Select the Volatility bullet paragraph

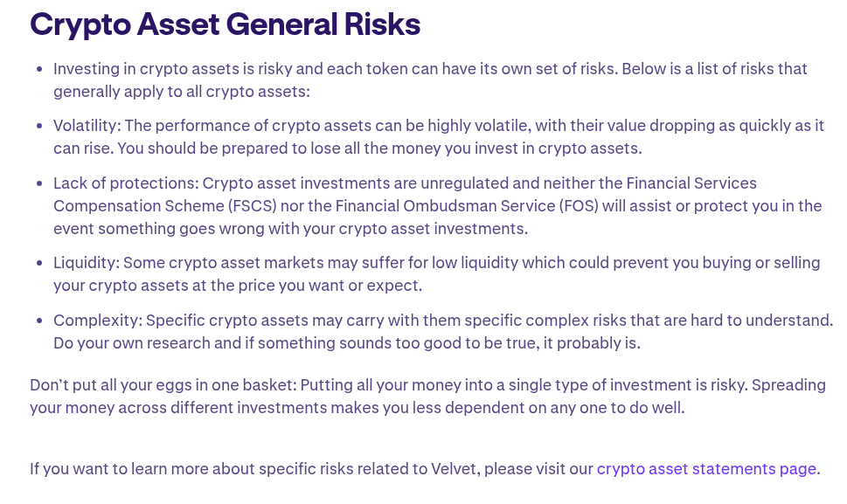[x=437, y=137]
